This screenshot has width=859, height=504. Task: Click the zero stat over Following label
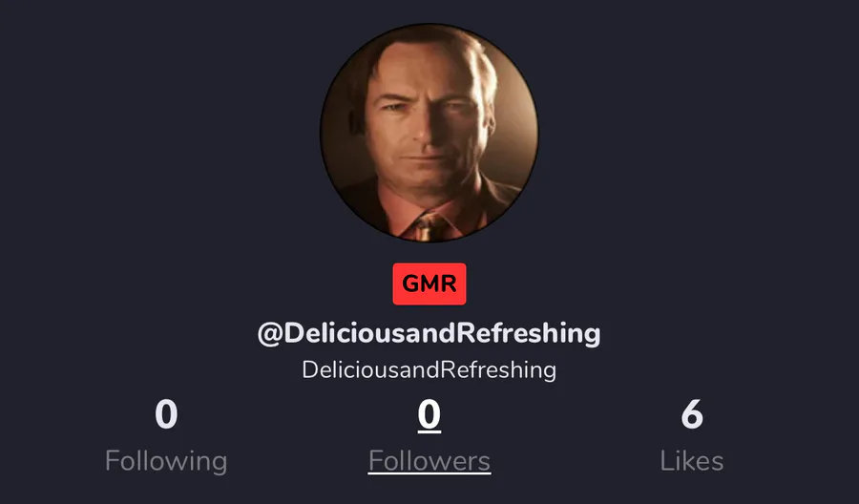pos(166,414)
